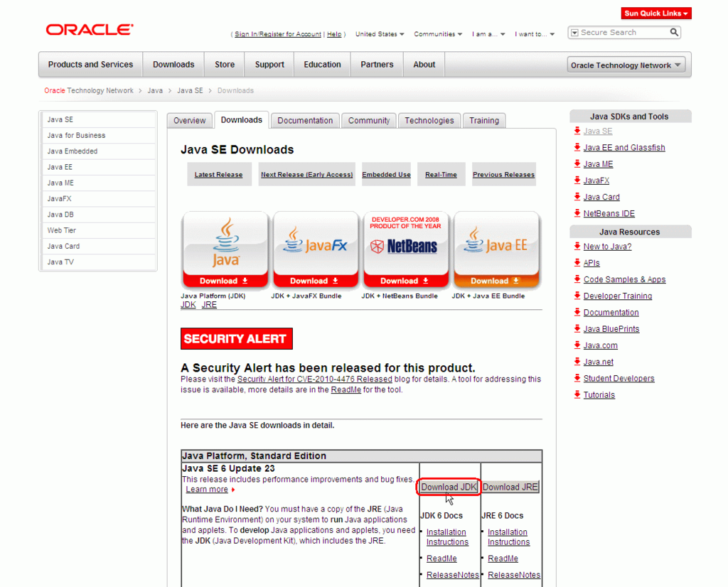The height and width of the screenshot is (587, 728).
Task: Open the 'I am a...' dropdown
Action: (x=488, y=34)
